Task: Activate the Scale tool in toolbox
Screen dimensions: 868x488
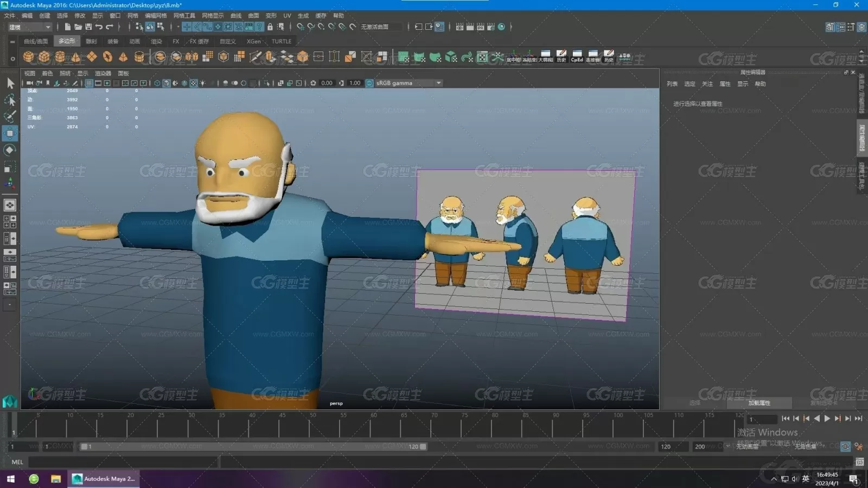Action: point(10,166)
